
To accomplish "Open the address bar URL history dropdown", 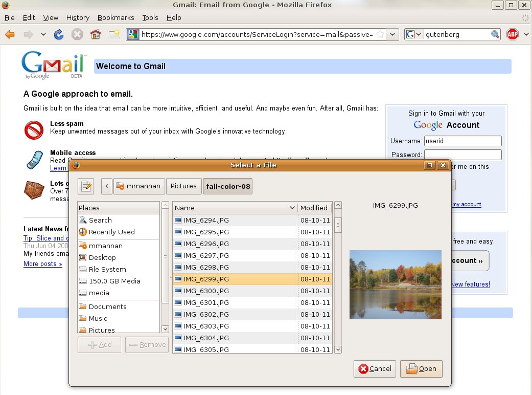I will click(x=392, y=34).
